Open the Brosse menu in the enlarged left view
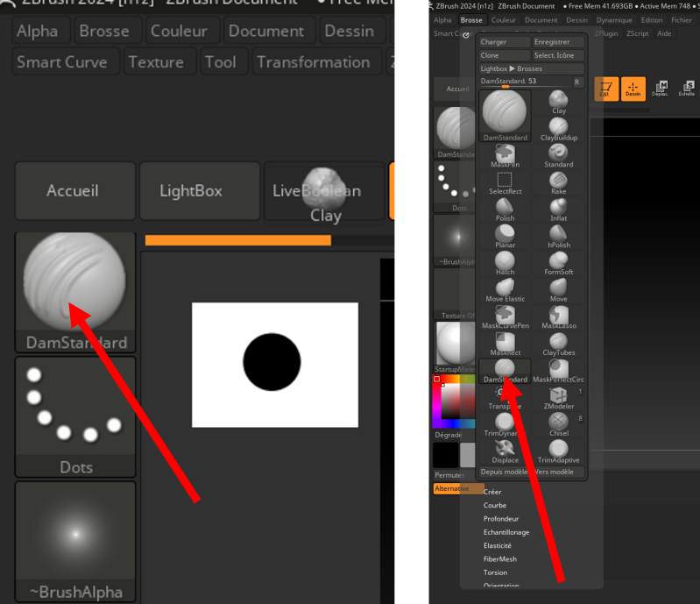Viewport: 700px width, 604px height. point(104,31)
